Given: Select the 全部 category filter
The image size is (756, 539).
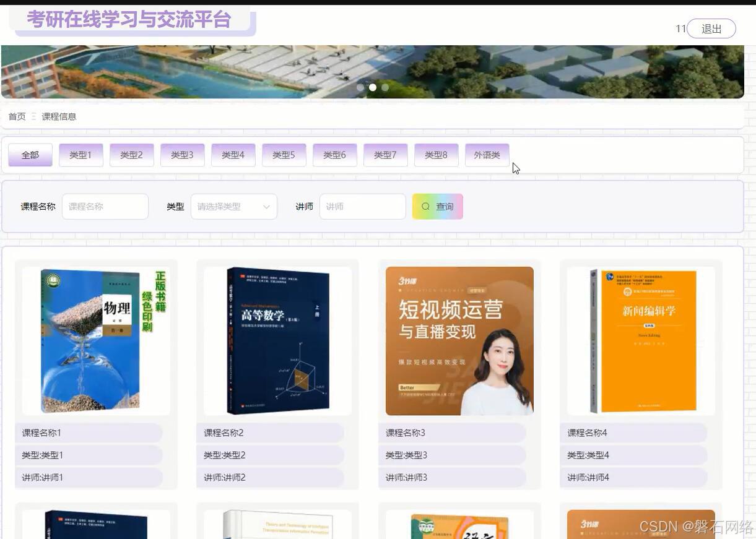Looking at the screenshot, I should 30,155.
